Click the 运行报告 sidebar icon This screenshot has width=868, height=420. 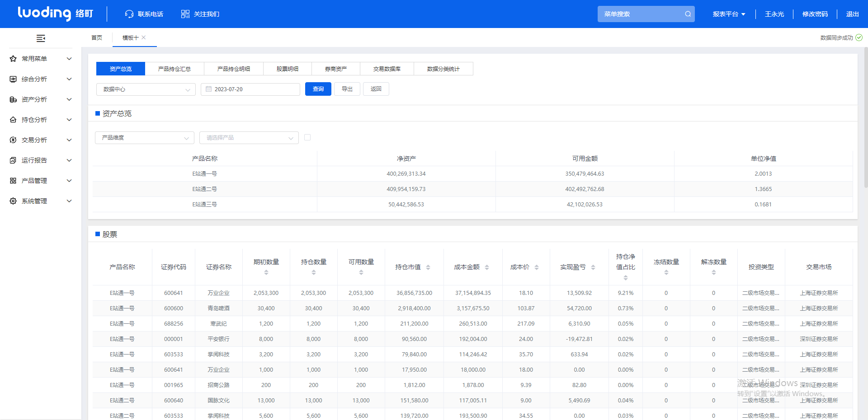[x=13, y=160]
